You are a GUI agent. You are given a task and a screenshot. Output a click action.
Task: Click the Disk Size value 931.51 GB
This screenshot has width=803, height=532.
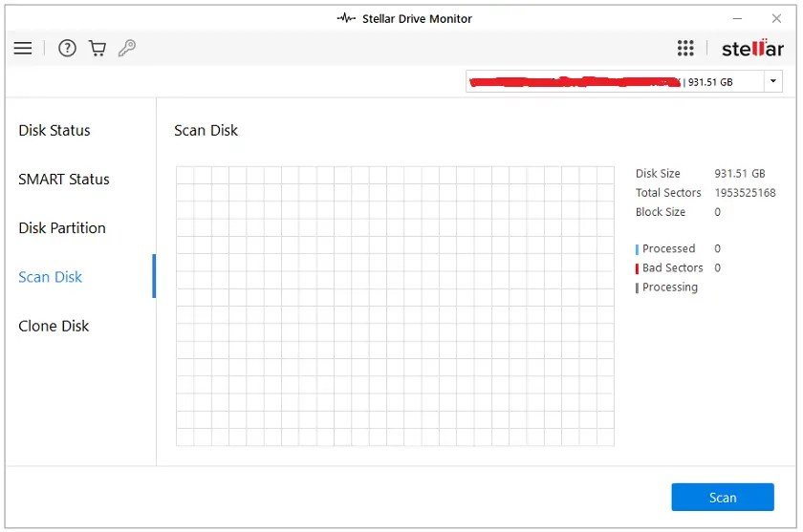point(740,174)
